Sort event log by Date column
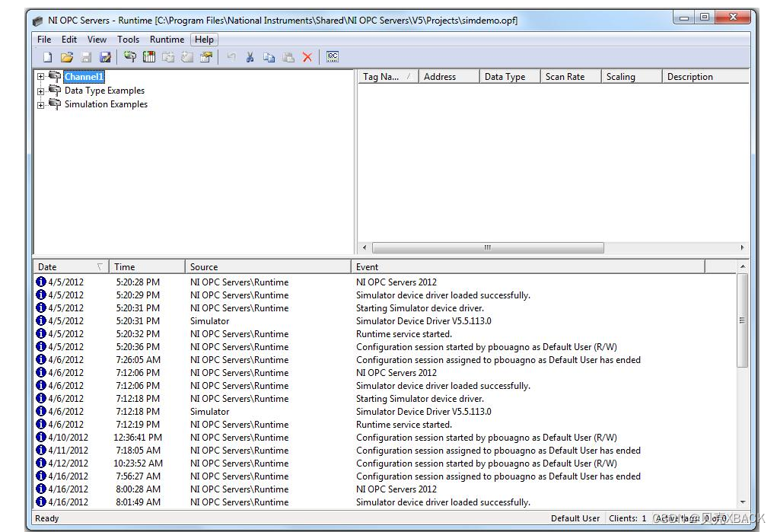The height and width of the screenshot is (532, 777). [x=71, y=266]
